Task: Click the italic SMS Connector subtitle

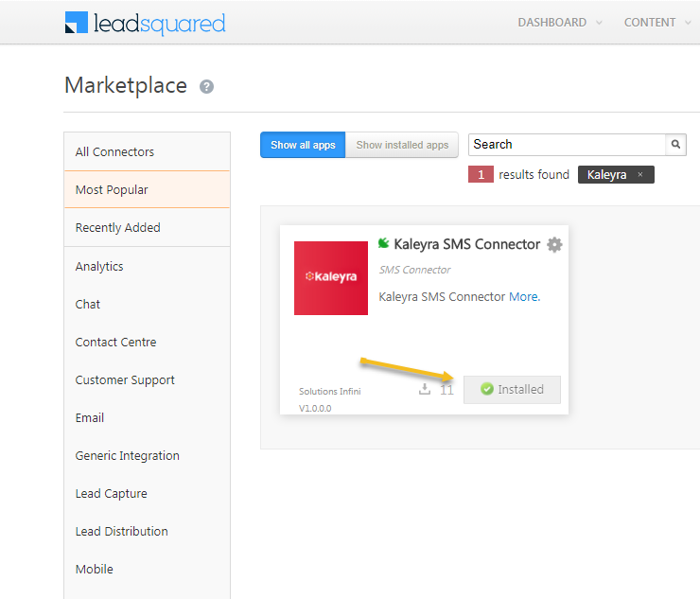Action: coord(414,270)
